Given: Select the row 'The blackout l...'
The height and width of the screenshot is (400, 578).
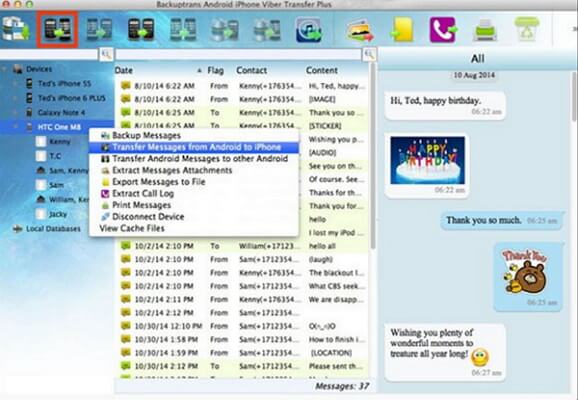Looking at the screenshot, I should click(x=243, y=272).
